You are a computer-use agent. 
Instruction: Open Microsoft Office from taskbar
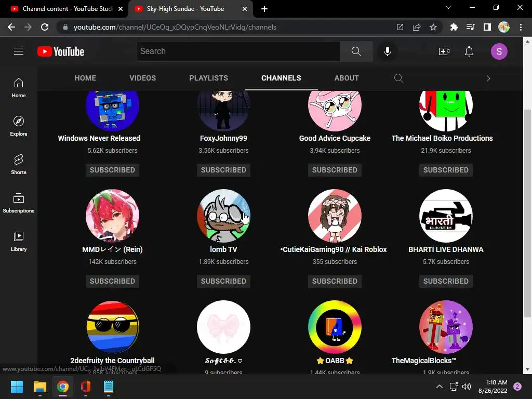86,387
